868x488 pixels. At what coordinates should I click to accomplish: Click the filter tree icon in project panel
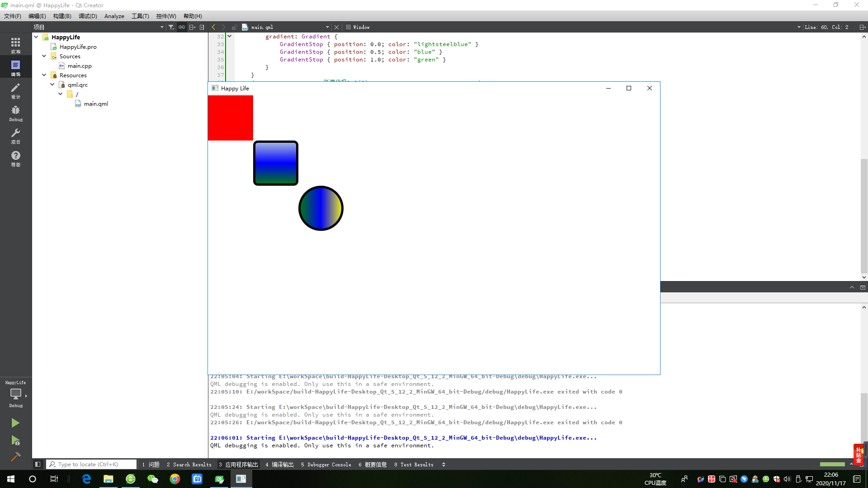(171, 27)
